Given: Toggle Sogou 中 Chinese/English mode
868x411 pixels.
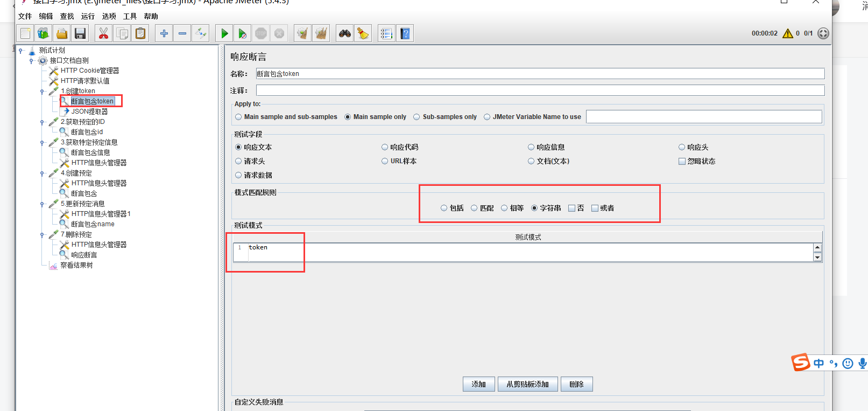Looking at the screenshot, I should coord(819,364).
